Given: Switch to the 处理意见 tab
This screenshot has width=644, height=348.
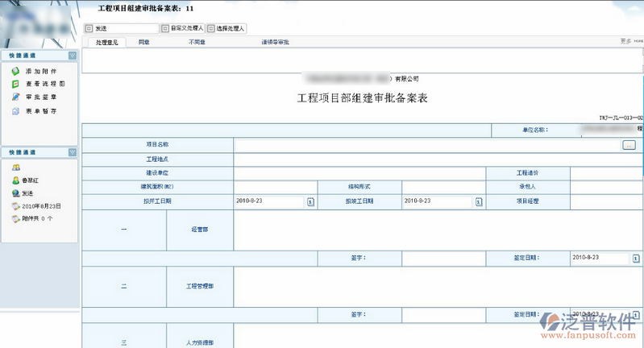Looking at the screenshot, I should 106,42.
